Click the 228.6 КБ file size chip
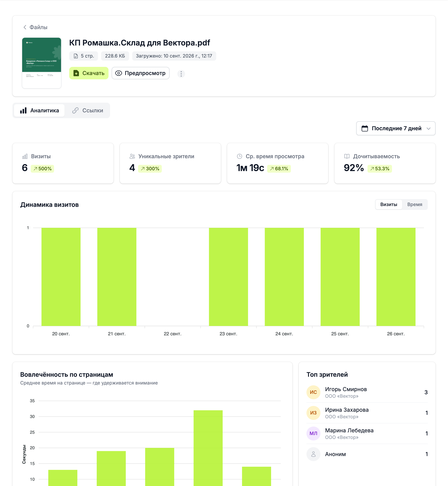 [115, 56]
